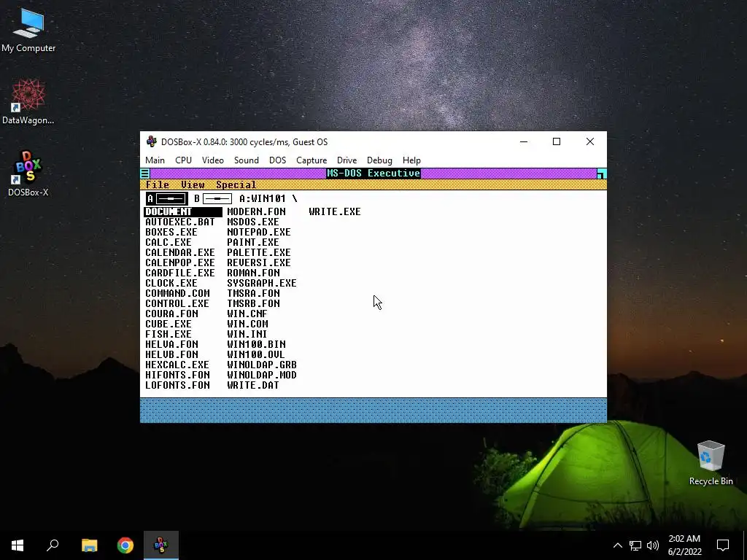Launch the DOSBox-X desktop shortcut

coord(28,174)
